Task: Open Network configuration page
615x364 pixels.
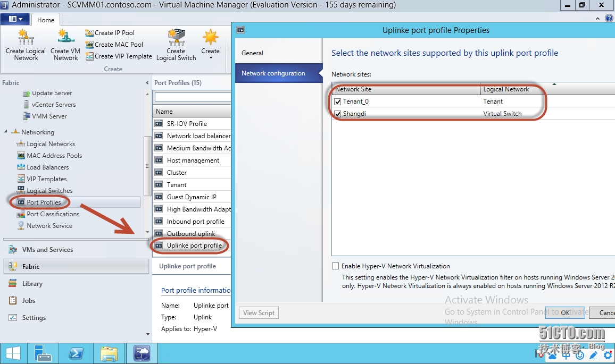Action: [279, 73]
